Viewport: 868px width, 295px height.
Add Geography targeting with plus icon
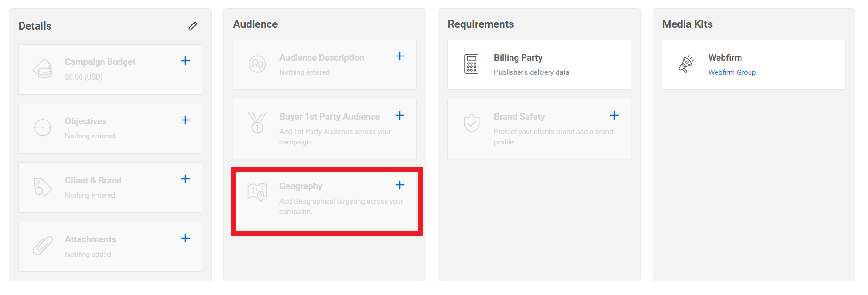(x=400, y=185)
